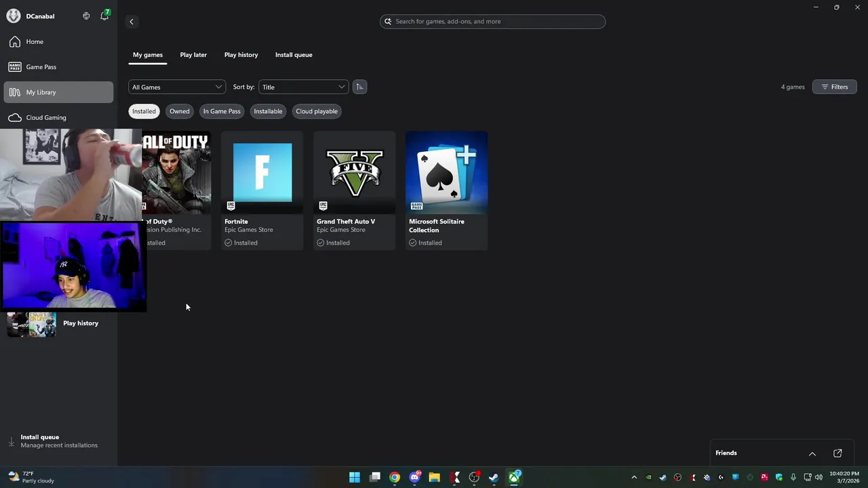Pop out the Friends panel

[x=837, y=453]
